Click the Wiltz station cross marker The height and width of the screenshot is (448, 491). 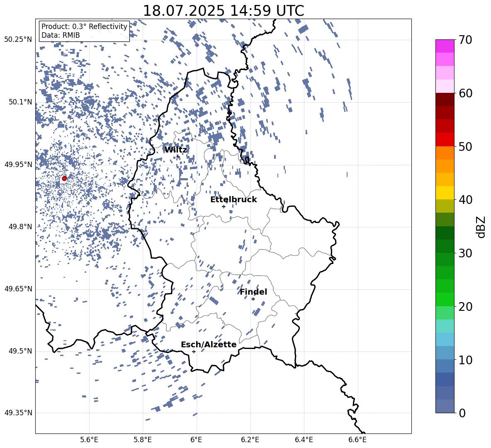tap(178, 157)
